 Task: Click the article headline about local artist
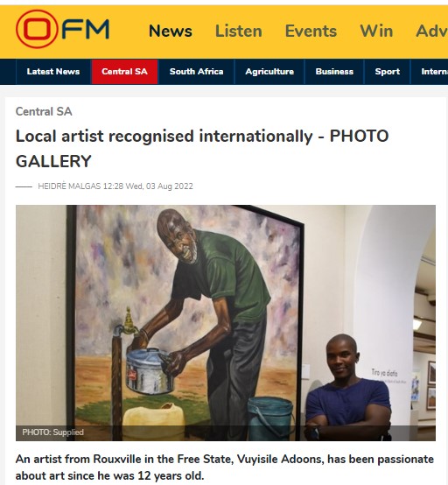click(202, 149)
